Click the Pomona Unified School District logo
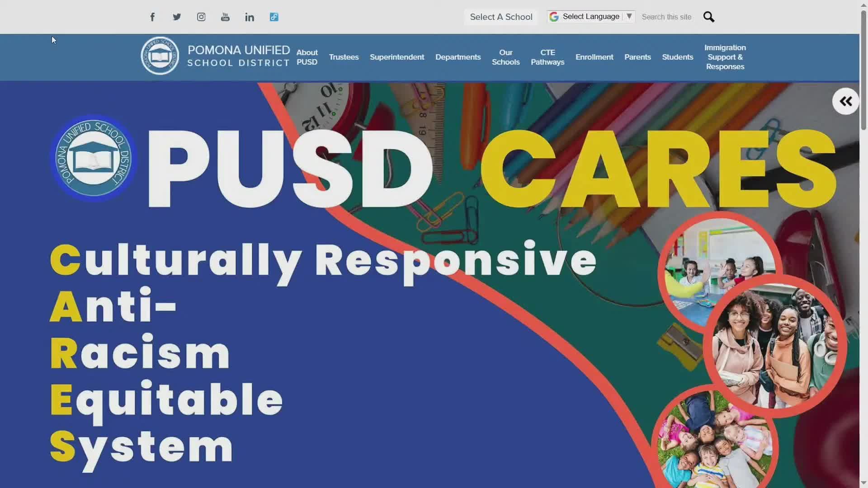This screenshot has height=488, width=868. point(160,56)
